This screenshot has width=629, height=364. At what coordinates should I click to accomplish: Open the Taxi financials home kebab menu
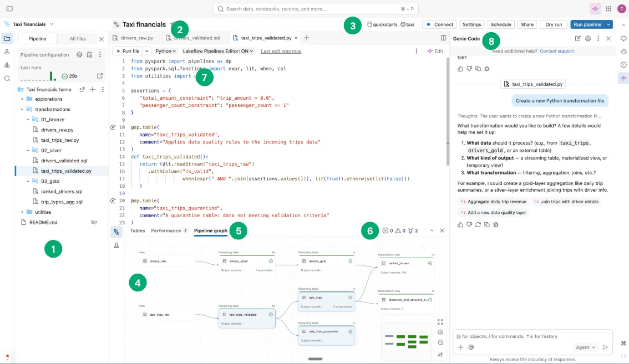tap(103, 89)
